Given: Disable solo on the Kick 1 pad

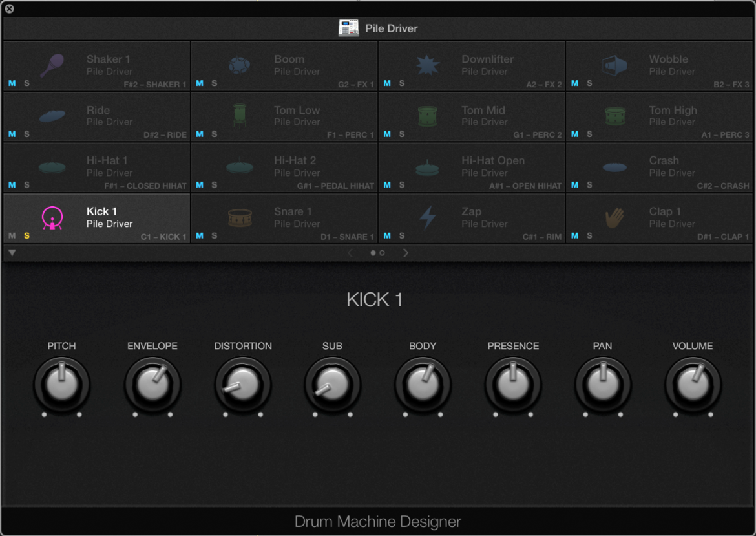Looking at the screenshot, I should point(26,236).
